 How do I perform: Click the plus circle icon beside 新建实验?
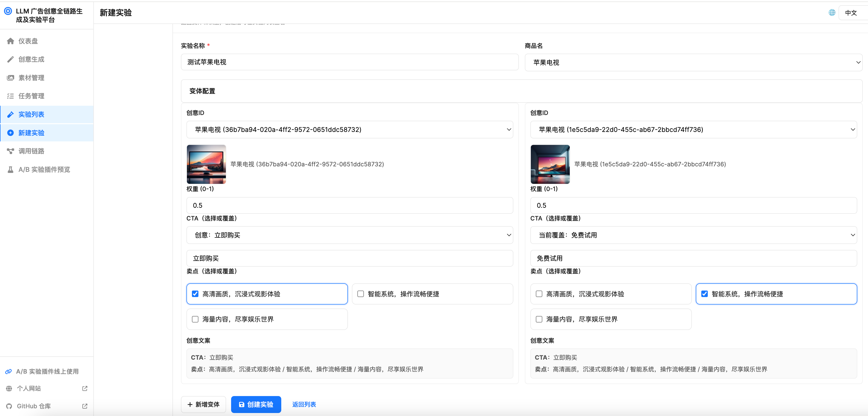10,133
